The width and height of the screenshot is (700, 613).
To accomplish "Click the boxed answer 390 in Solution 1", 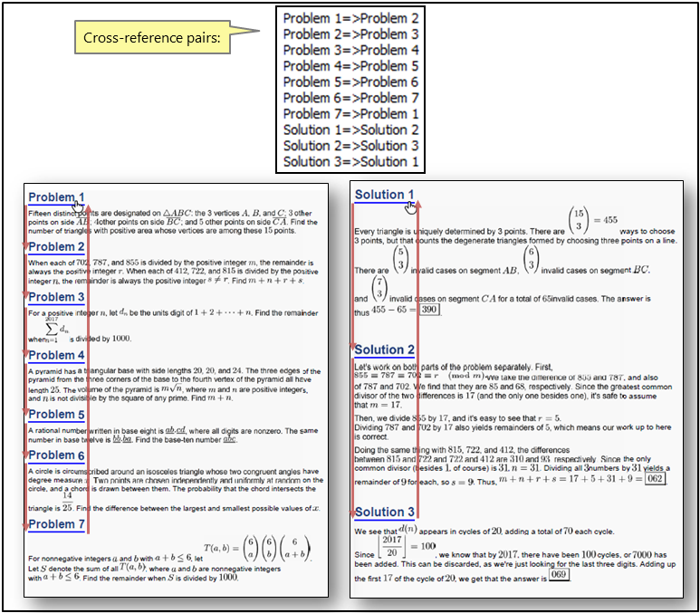I will pos(429,310).
